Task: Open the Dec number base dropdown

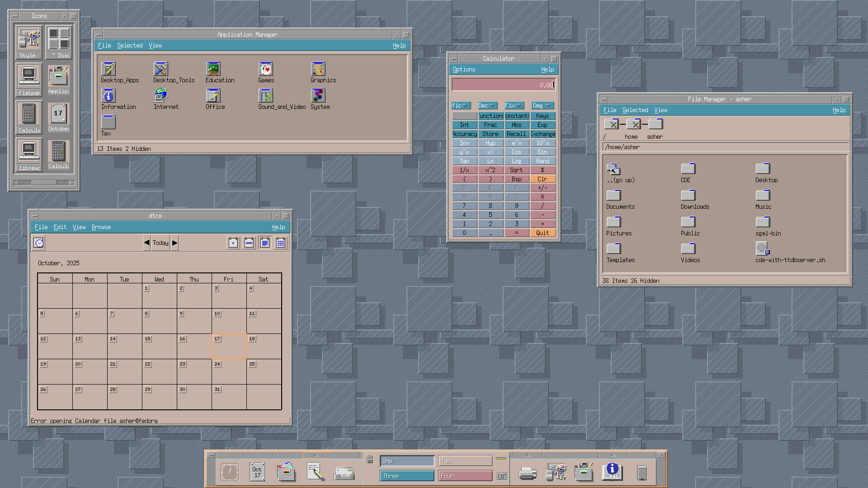Action: [488, 105]
